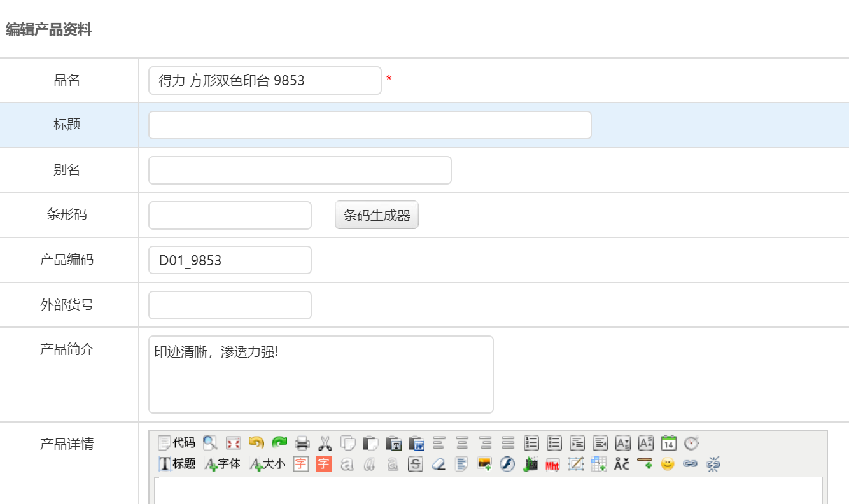Insert time with clock icon

(691, 443)
